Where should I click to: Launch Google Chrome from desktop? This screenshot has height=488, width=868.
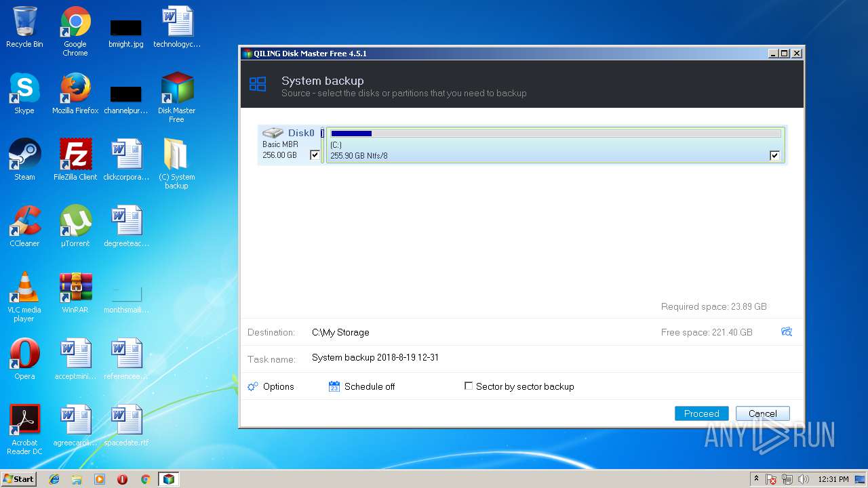coord(75,31)
